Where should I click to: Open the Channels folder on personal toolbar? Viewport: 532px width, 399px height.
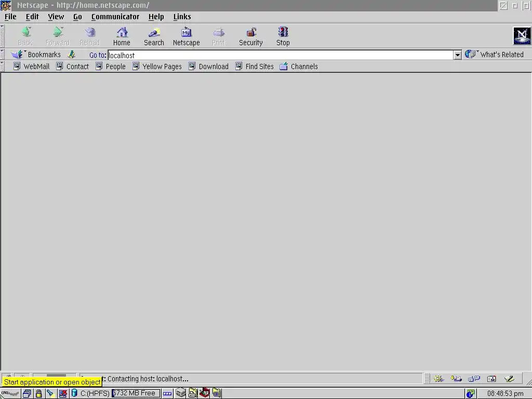(299, 66)
